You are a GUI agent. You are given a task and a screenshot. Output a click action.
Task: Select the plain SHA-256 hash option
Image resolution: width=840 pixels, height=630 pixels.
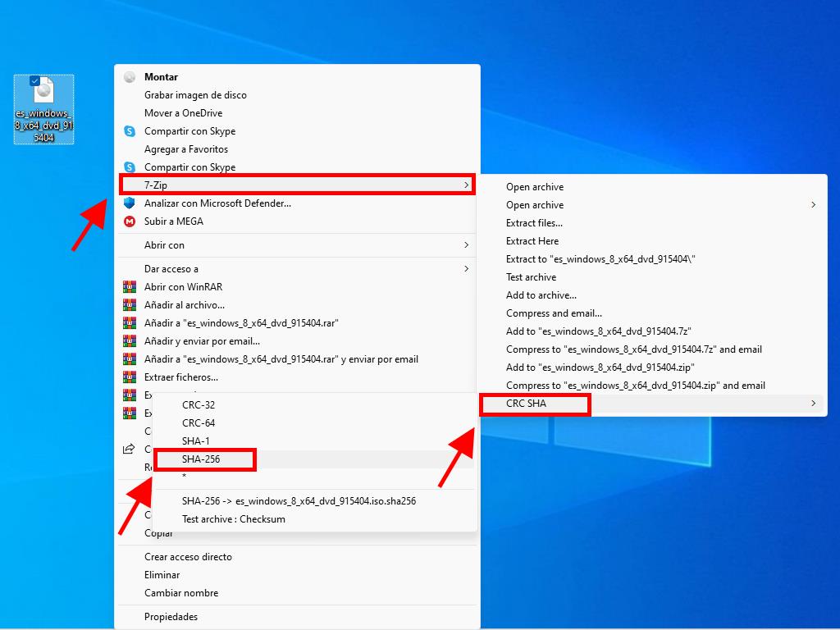(201, 459)
